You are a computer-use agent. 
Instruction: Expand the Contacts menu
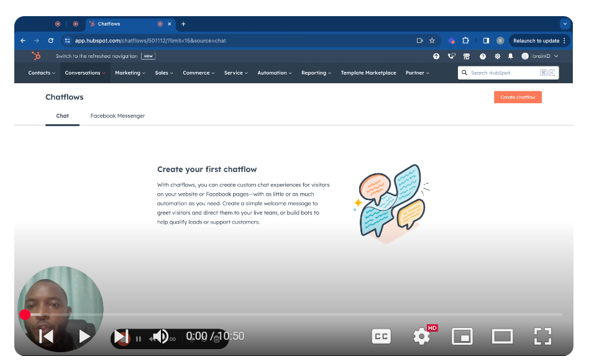click(x=42, y=73)
